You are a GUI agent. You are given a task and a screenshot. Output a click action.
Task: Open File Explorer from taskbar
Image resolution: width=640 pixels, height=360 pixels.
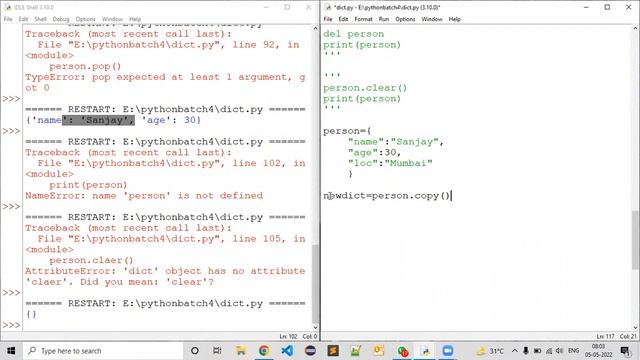(x=241, y=351)
